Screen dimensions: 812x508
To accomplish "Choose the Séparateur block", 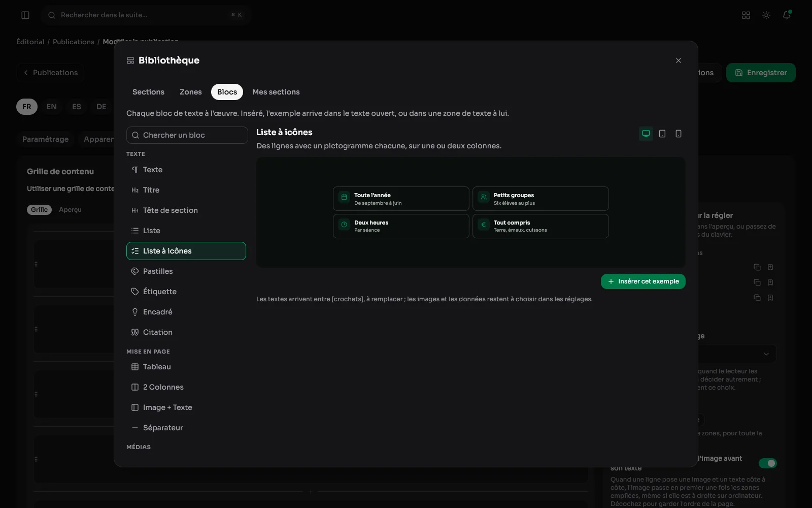I will 186,428.
